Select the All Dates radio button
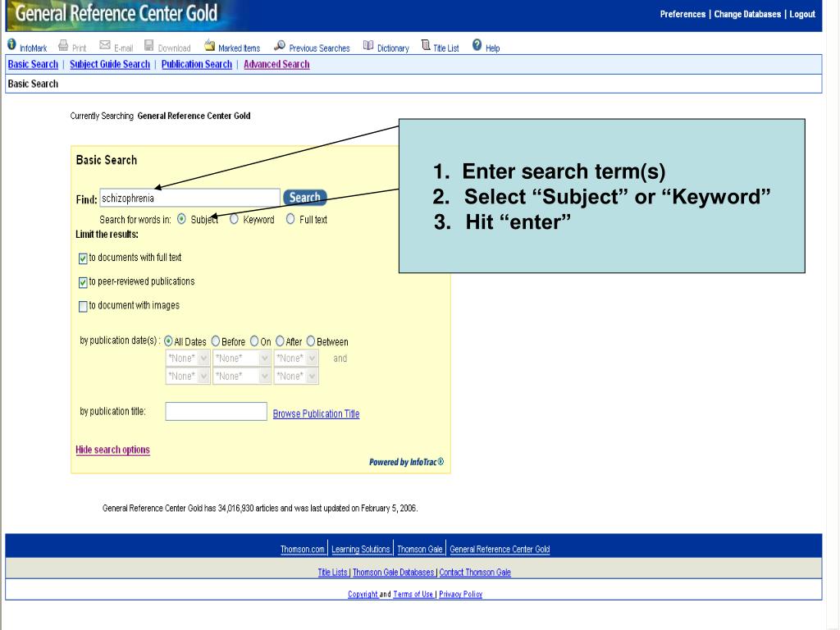The height and width of the screenshot is (630, 840). pyautogui.click(x=168, y=340)
